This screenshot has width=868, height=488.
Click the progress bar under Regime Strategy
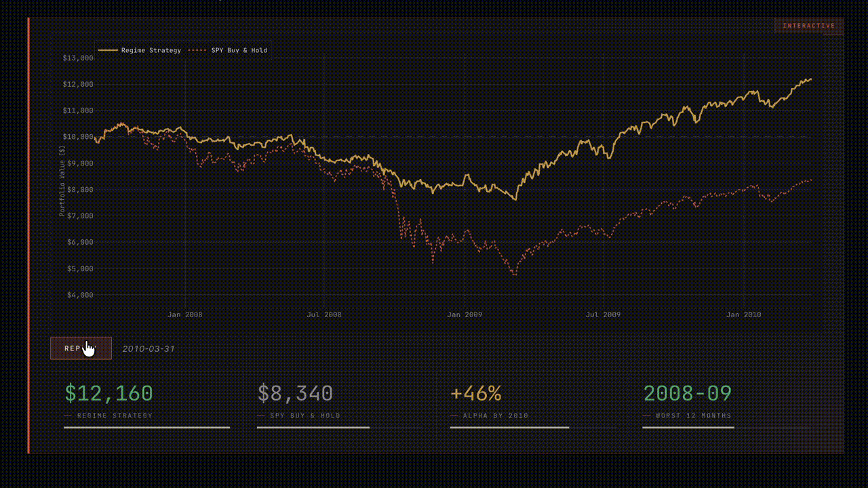(146, 428)
